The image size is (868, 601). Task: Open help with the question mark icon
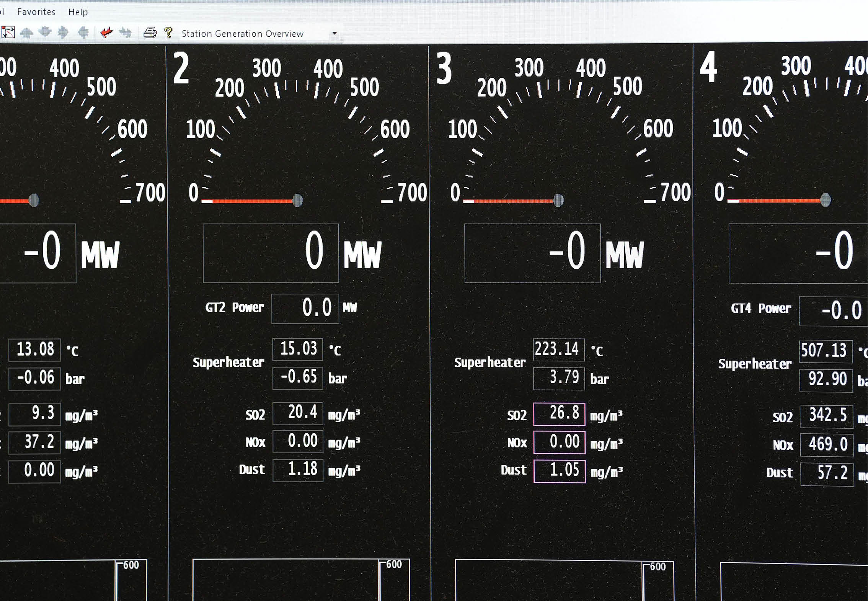tap(168, 33)
